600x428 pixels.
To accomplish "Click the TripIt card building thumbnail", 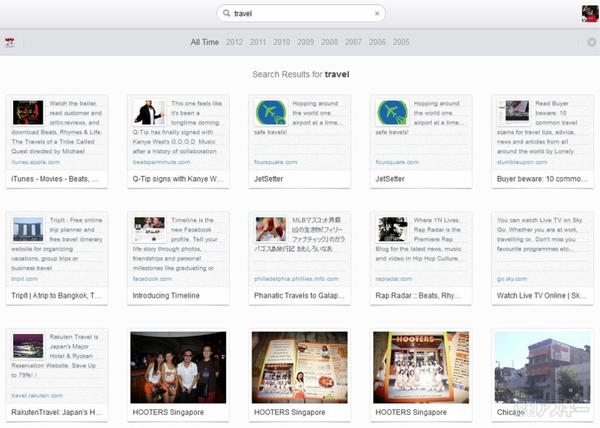I will pos(28,229).
